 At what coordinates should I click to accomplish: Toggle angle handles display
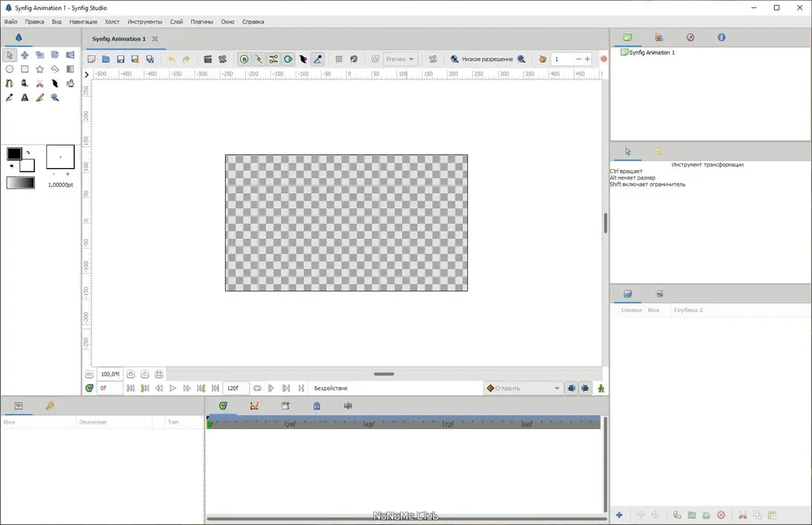318,59
